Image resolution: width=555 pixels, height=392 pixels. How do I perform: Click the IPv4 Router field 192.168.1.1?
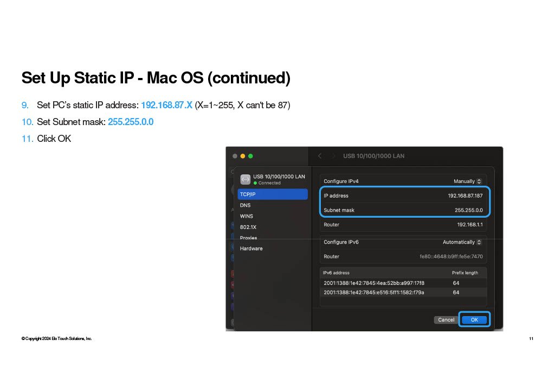(x=403, y=225)
